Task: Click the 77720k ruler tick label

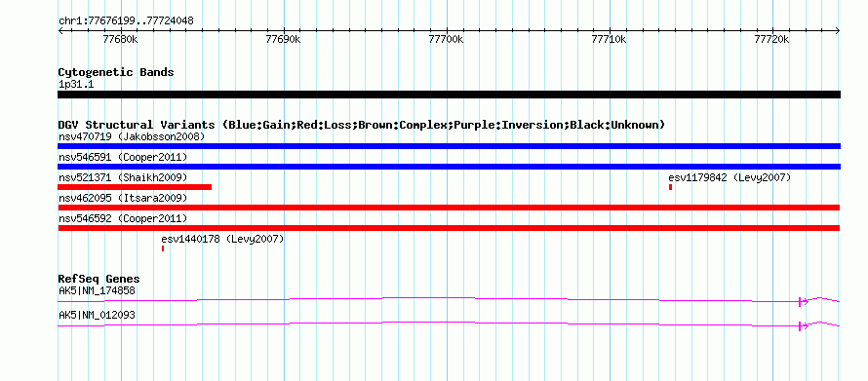Action: click(771, 39)
